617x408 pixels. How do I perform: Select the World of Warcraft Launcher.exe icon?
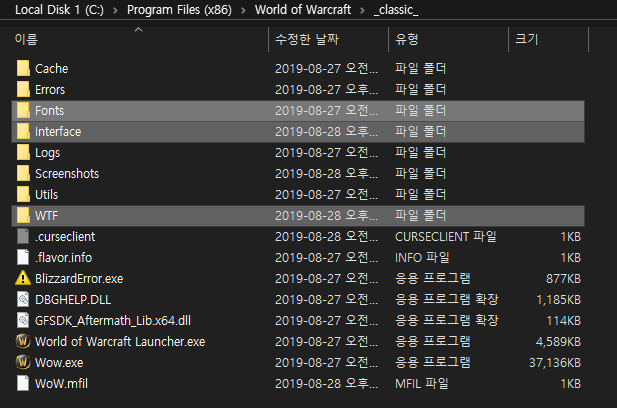pyautogui.click(x=24, y=341)
